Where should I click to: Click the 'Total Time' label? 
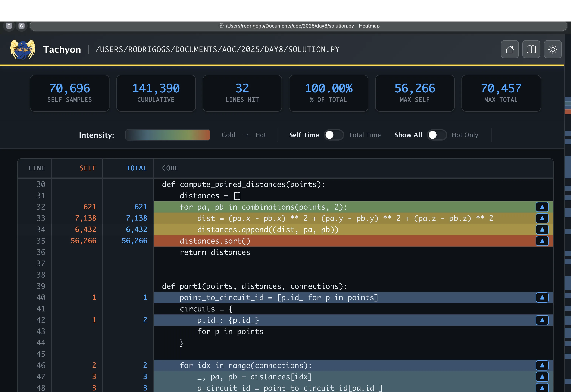coord(365,135)
